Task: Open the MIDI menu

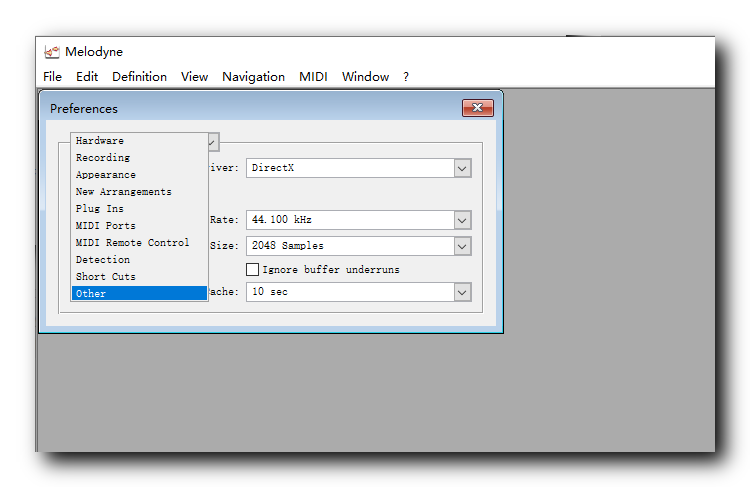Action: click(x=313, y=77)
